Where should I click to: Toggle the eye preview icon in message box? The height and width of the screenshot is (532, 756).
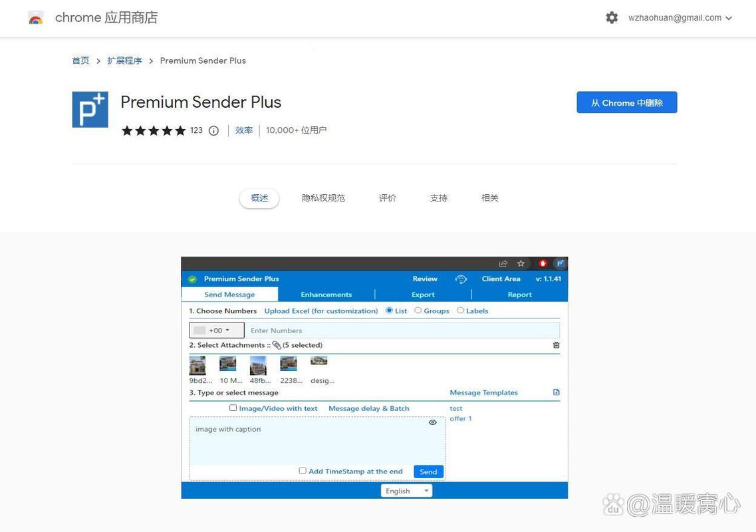coord(432,422)
